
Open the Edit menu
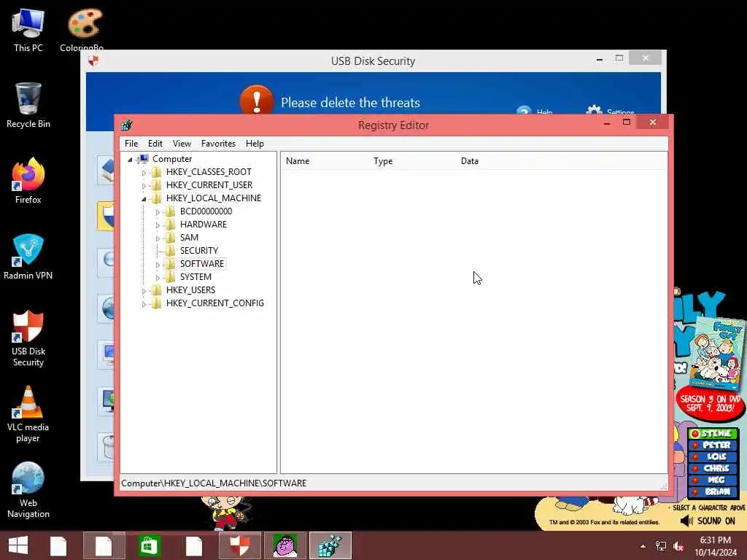click(x=155, y=144)
